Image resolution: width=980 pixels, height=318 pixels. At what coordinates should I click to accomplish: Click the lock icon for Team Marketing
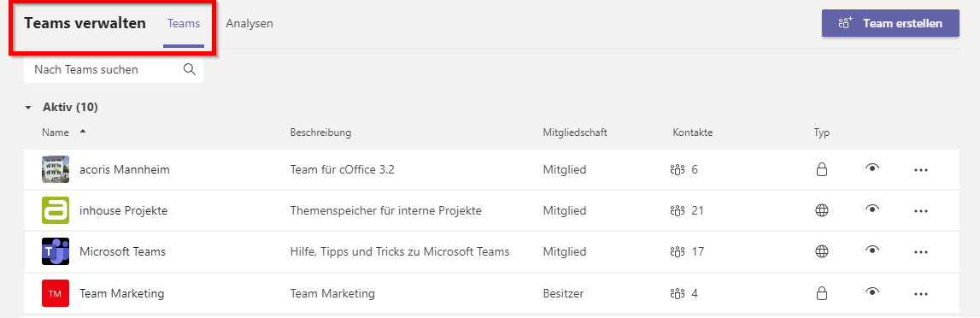822,293
